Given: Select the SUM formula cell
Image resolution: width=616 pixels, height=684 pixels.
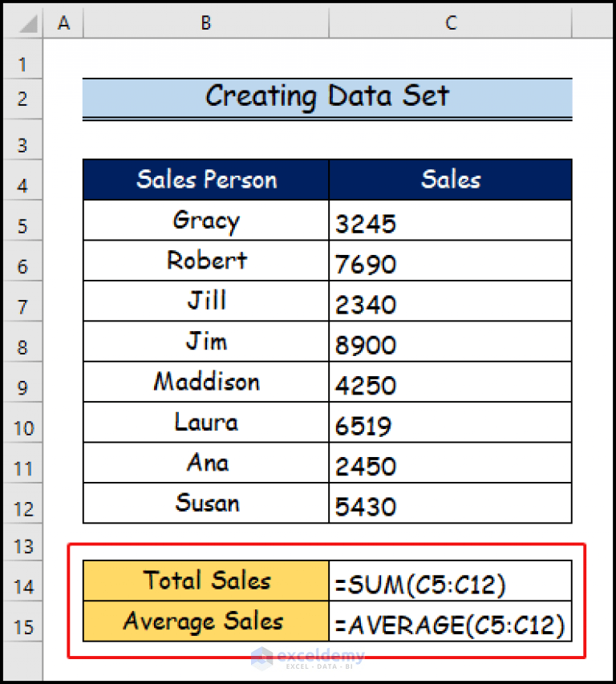Looking at the screenshot, I should point(450,581).
